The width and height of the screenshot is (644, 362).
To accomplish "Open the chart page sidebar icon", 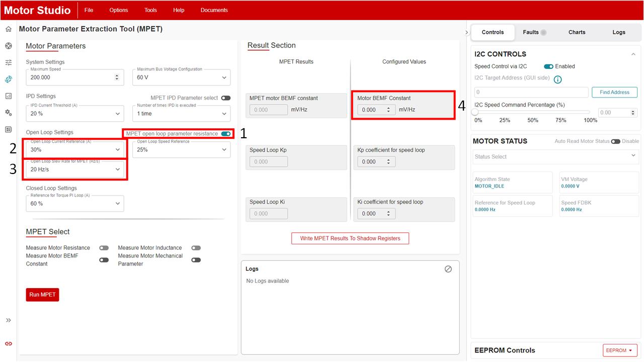I will pyautogui.click(x=9, y=96).
